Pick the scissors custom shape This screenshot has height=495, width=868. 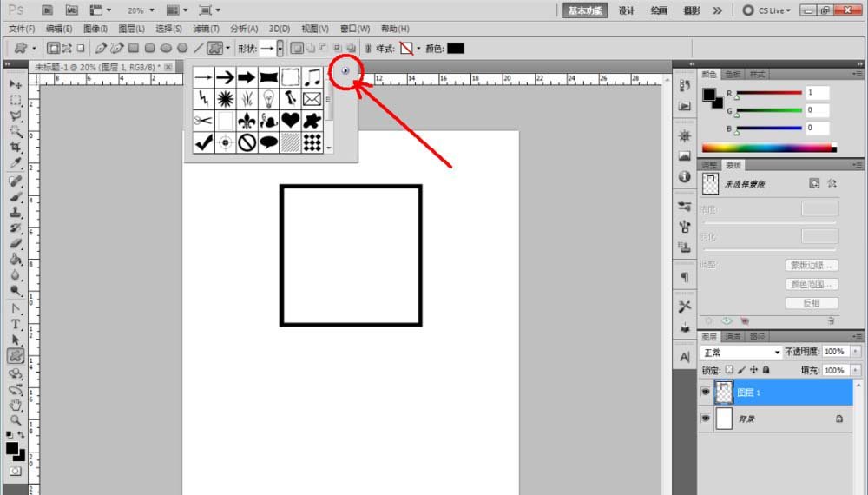coord(203,120)
